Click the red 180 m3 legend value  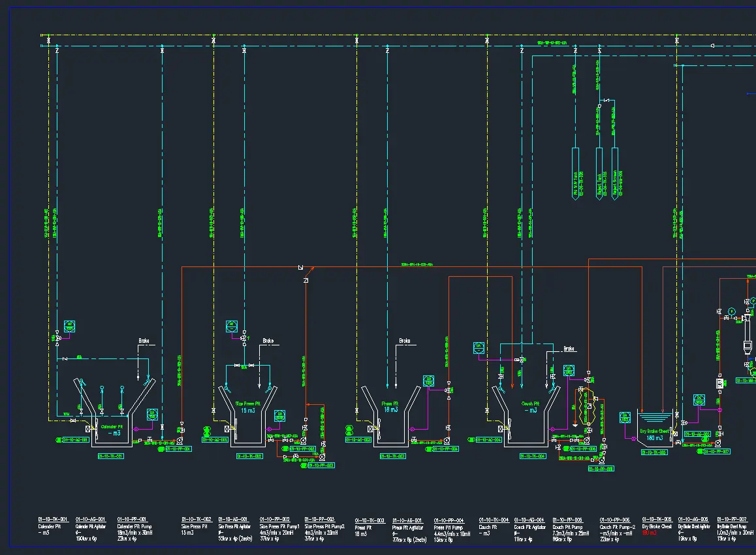651,533
